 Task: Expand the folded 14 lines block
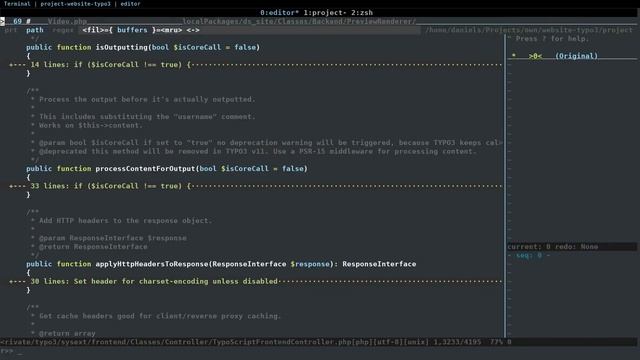pyautogui.click(x=256, y=65)
